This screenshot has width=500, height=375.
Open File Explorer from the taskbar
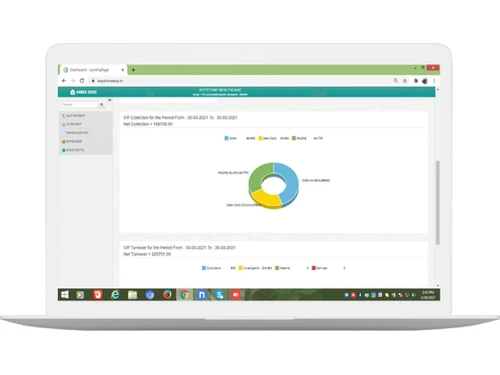132,295
